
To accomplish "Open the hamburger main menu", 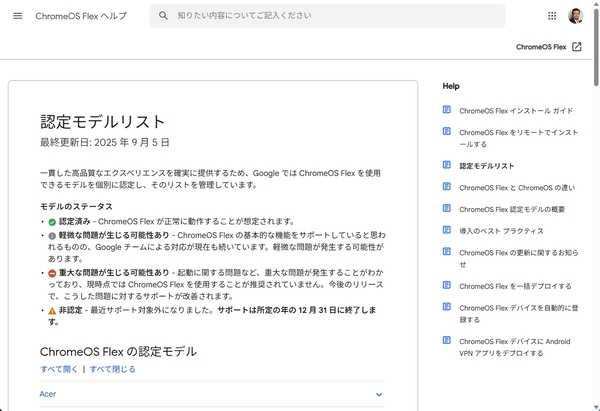I will click(x=18, y=16).
